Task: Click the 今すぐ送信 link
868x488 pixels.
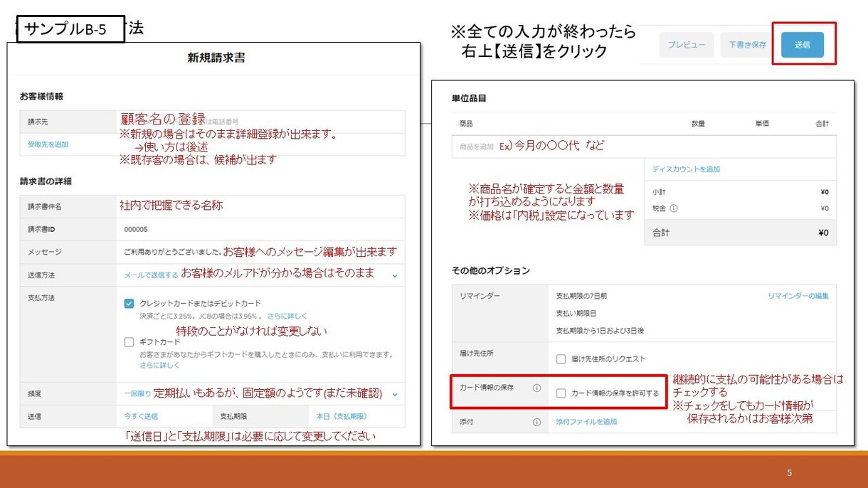Action: (141, 416)
